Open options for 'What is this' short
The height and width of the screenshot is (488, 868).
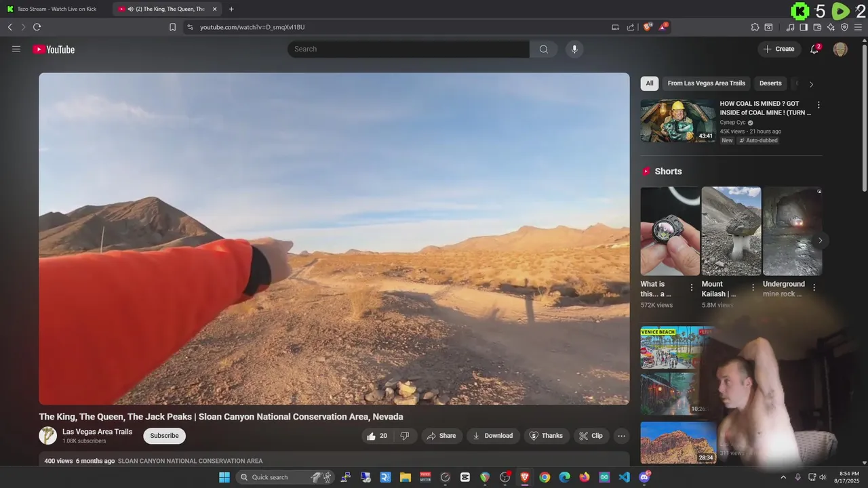(x=692, y=287)
